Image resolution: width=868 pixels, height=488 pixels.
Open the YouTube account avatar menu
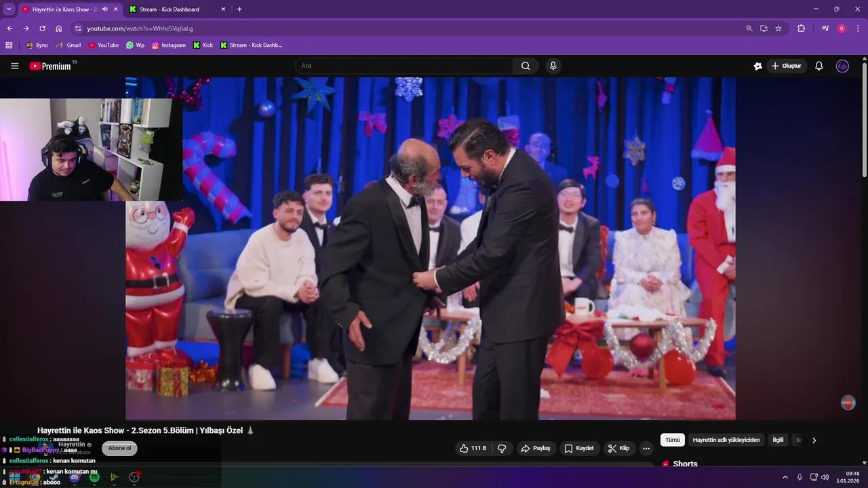pyautogui.click(x=842, y=66)
